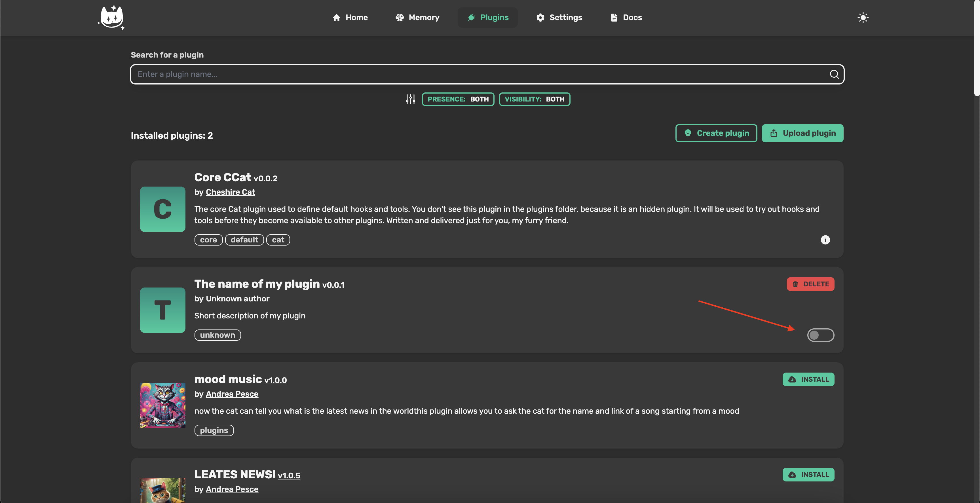
Task: Click the green T plugin avatar
Action: click(x=162, y=310)
